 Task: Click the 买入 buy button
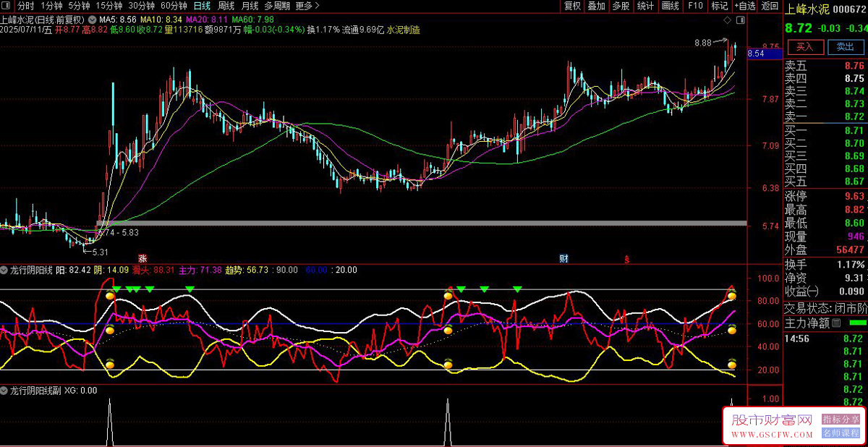pos(804,47)
